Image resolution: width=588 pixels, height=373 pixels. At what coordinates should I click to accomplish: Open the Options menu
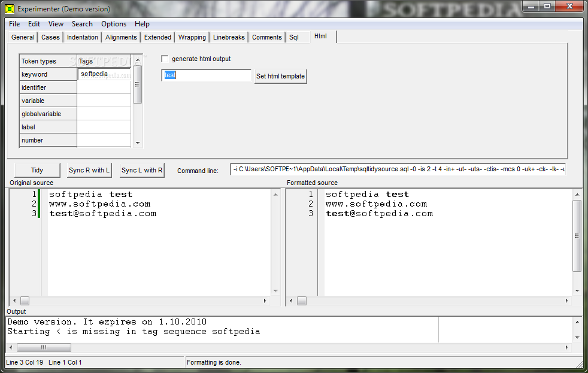tap(114, 23)
